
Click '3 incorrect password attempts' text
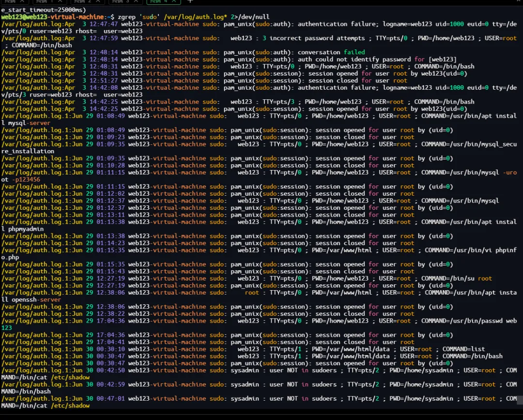click(313, 38)
